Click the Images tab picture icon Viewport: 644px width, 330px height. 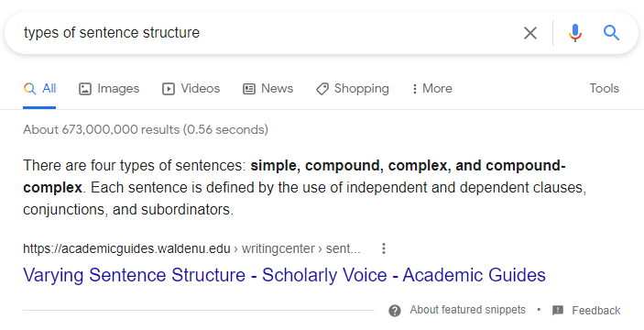(85, 89)
